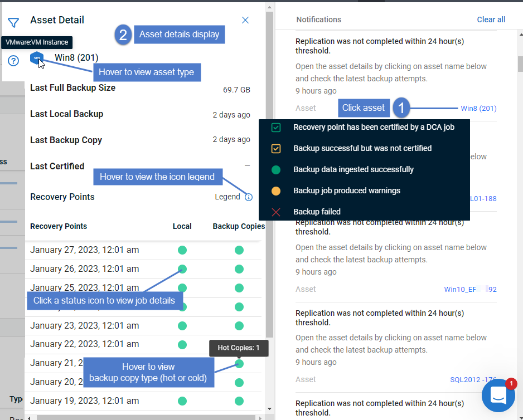
Task: Clear all notifications
Action: 491,19
